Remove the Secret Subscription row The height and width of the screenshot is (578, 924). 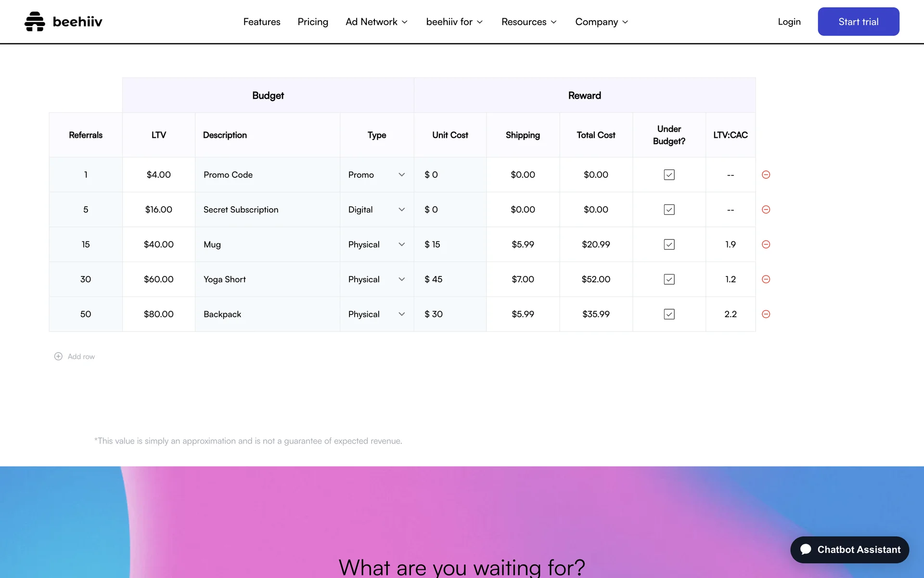(x=766, y=210)
